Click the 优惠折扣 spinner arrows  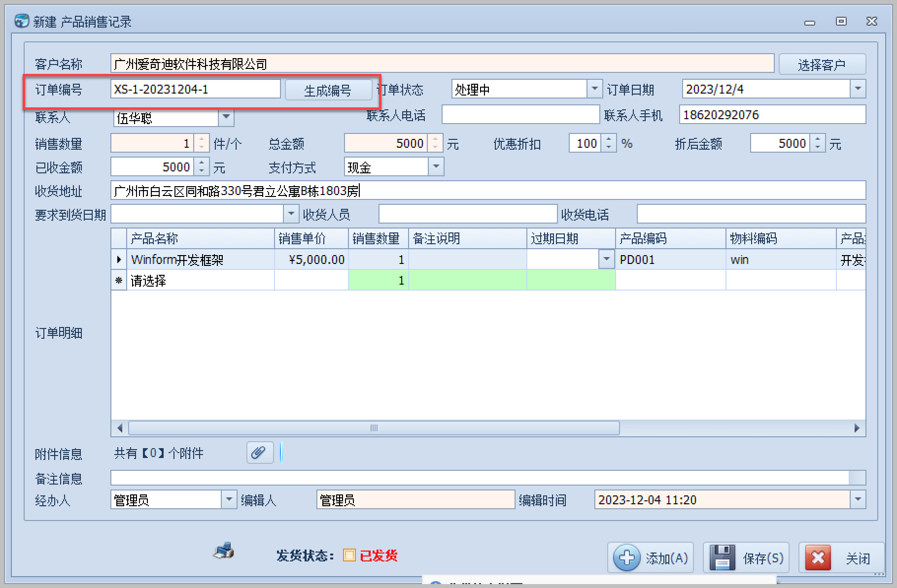(609, 143)
